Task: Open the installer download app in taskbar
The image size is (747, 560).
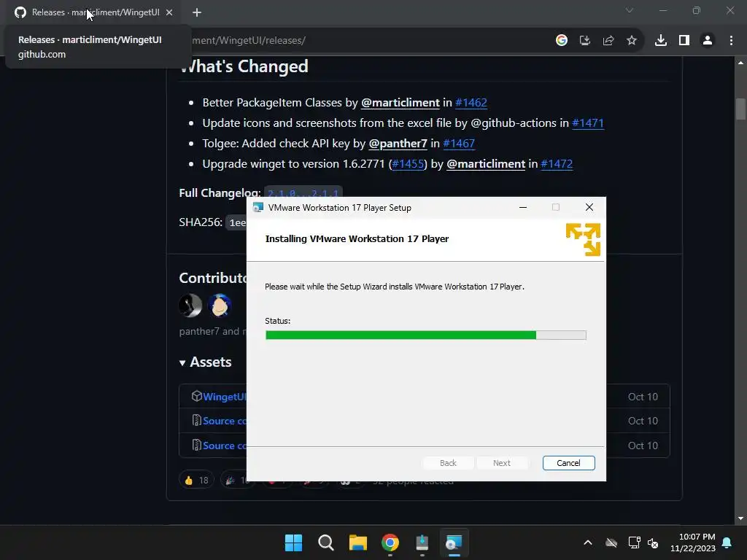Action: coord(422,542)
